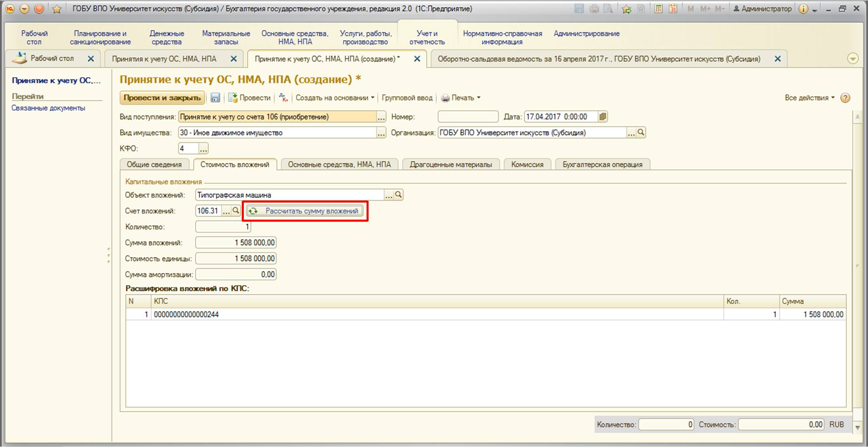Screen dimensions: 868x447
Task: Open the calendar icon in title bar
Action: [x=673, y=9]
